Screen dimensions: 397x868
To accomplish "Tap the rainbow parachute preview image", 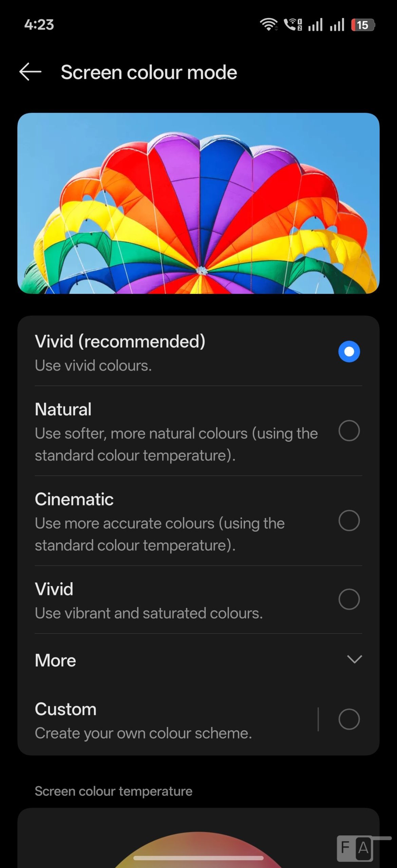I will 198,203.
